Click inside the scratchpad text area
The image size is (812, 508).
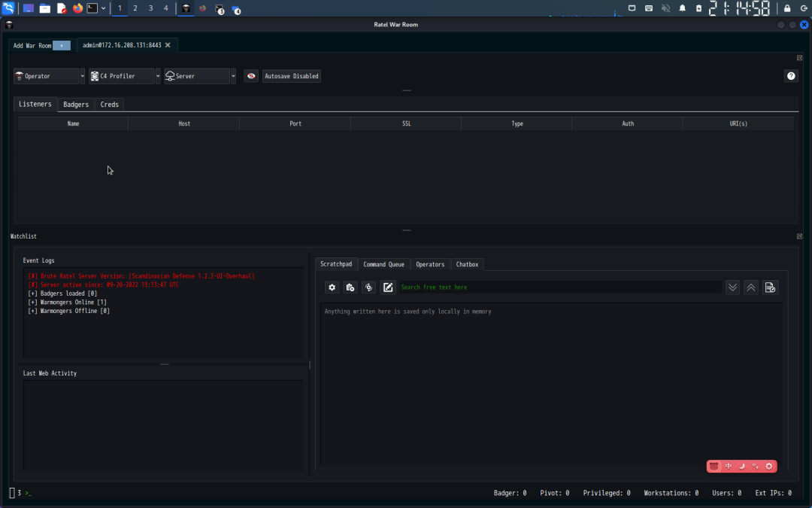[552, 385]
